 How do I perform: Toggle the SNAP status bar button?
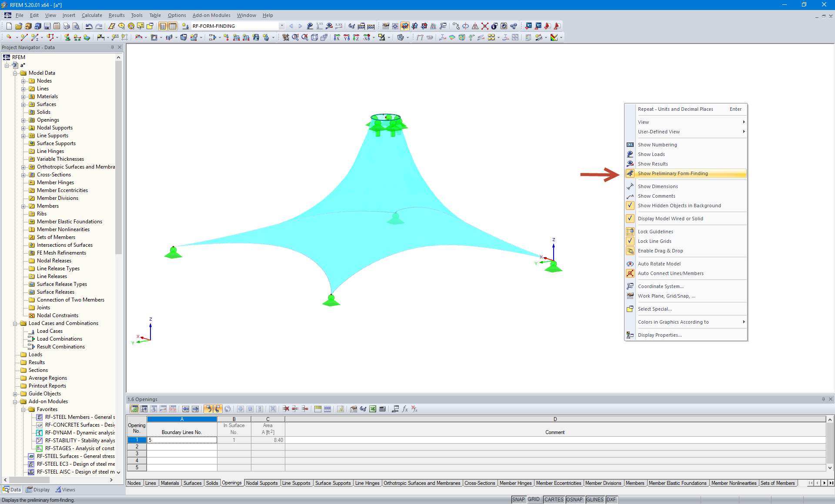pos(518,500)
